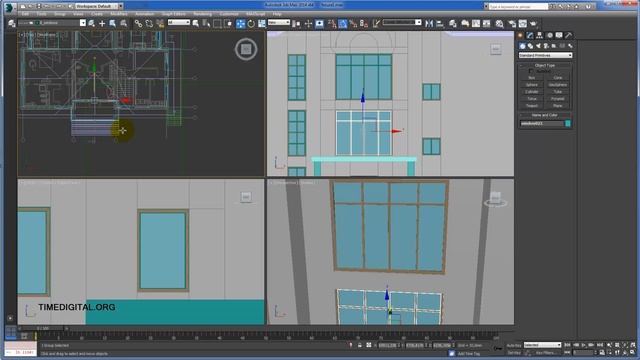Image resolution: width=640 pixels, height=360 pixels.
Task: Select the Shapes category icon
Action: [530, 46]
